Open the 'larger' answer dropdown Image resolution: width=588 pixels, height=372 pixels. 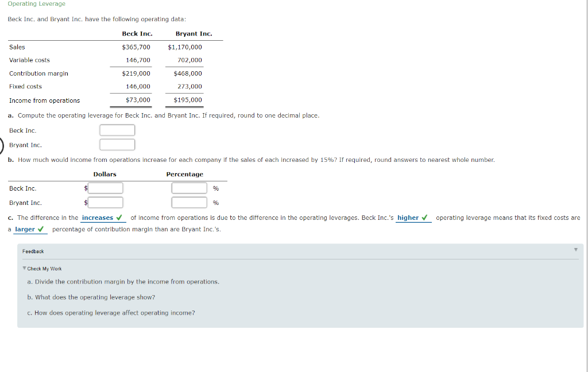[x=26, y=228]
